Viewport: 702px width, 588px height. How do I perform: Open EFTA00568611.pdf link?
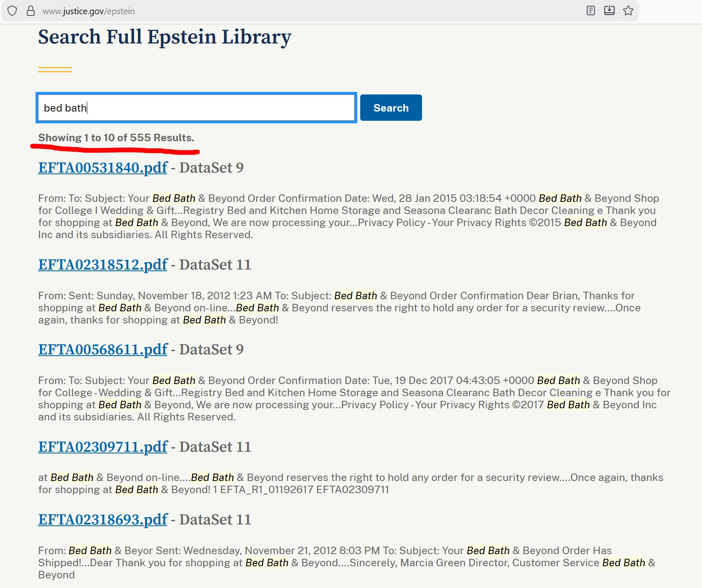(103, 349)
